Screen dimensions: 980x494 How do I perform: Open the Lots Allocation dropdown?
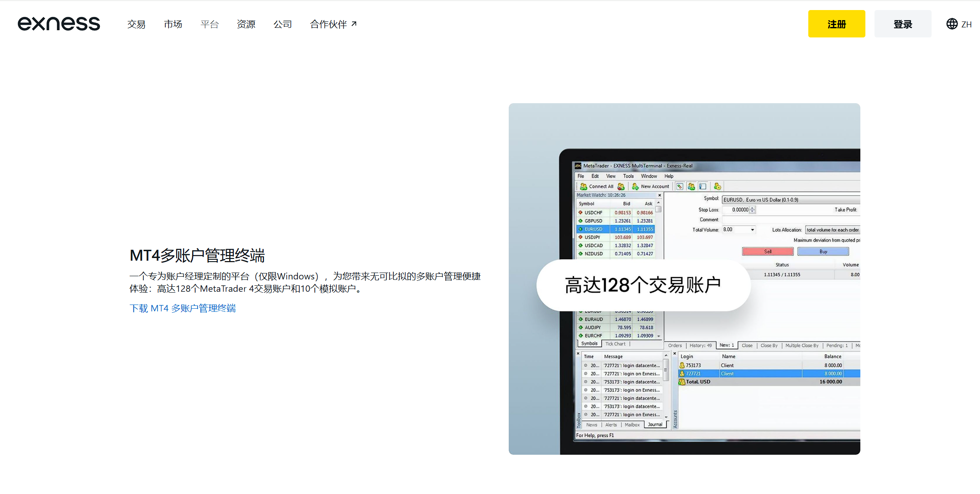[832, 230]
